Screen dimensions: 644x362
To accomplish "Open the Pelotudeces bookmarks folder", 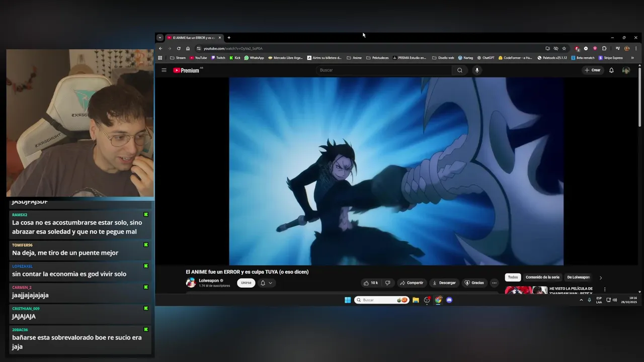I will [377, 58].
